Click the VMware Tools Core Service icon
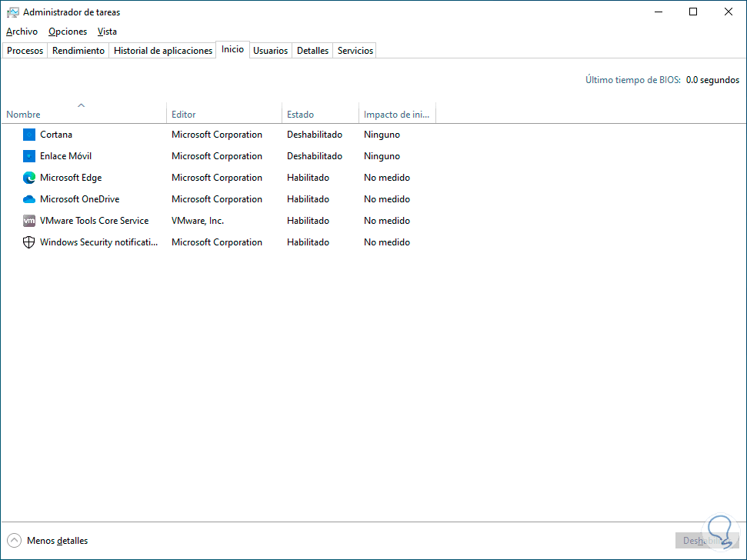This screenshot has height=560, width=747. click(x=29, y=221)
